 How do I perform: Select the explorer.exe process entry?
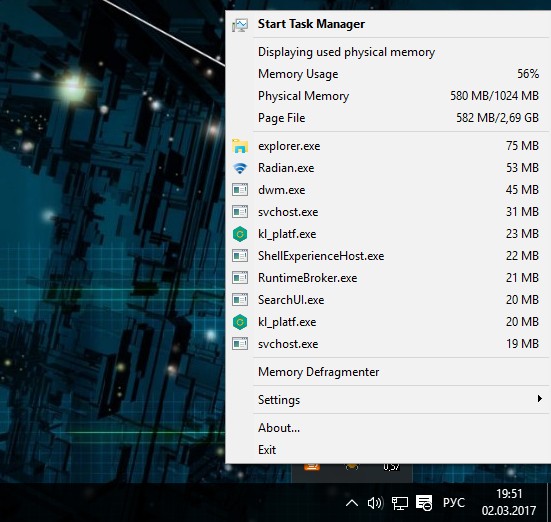[388, 146]
